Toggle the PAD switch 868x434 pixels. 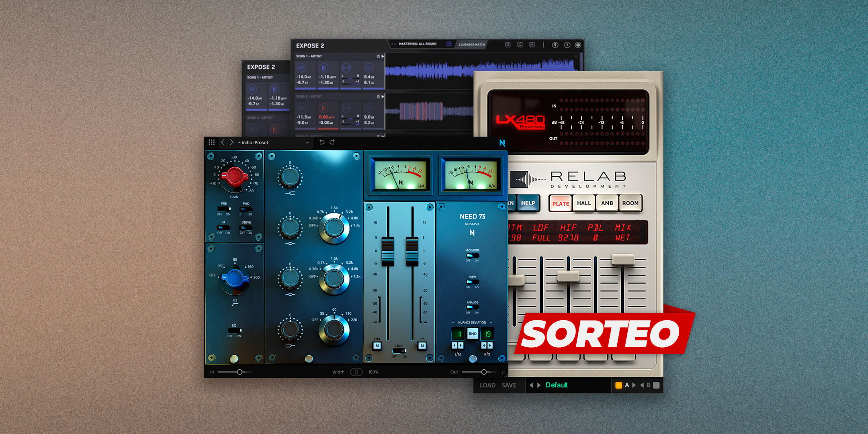click(x=246, y=209)
